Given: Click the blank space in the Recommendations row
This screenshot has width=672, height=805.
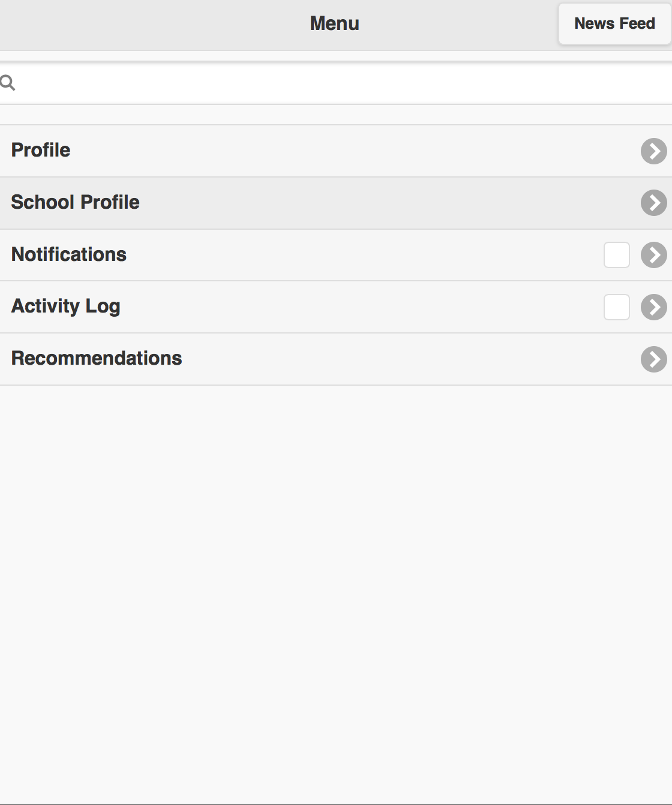Looking at the screenshot, I should (408, 359).
